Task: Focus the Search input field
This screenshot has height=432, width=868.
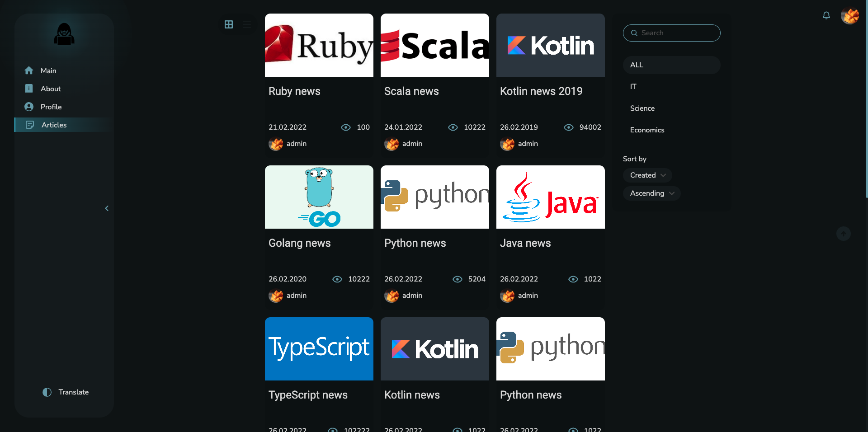Action: point(672,33)
